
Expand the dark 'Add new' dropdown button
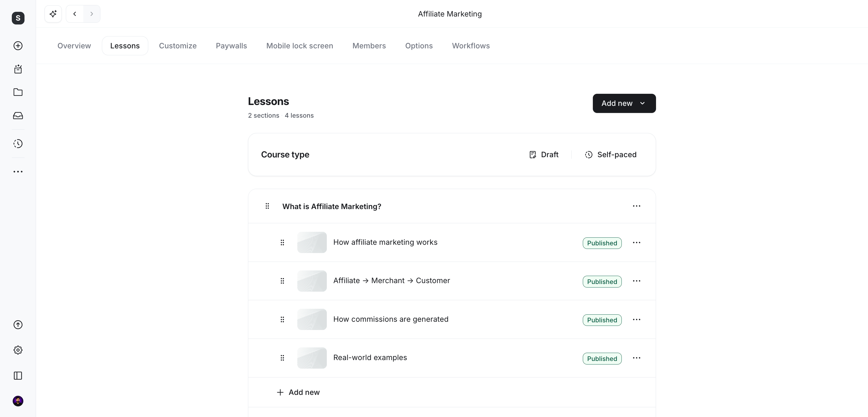click(x=624, y=103)
